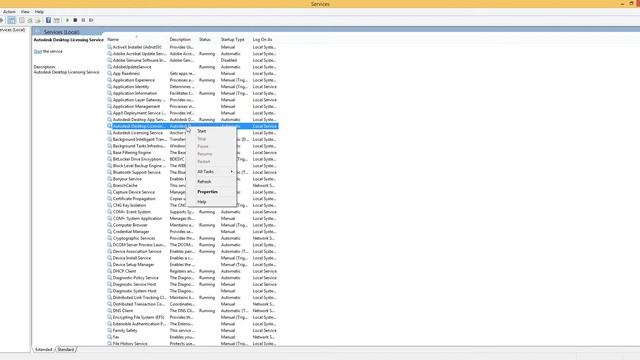Click the gear icon beside App Readiness

coord(109,73)
